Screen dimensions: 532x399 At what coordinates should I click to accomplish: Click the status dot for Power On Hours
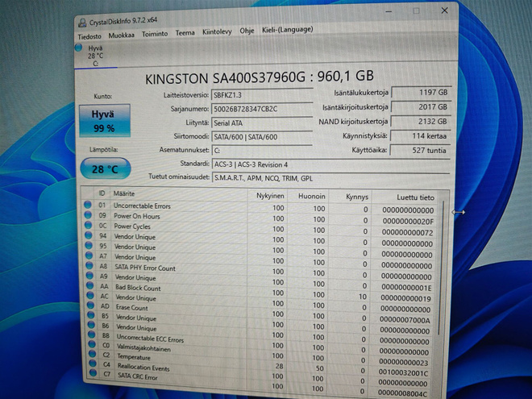tap(88, 214)
